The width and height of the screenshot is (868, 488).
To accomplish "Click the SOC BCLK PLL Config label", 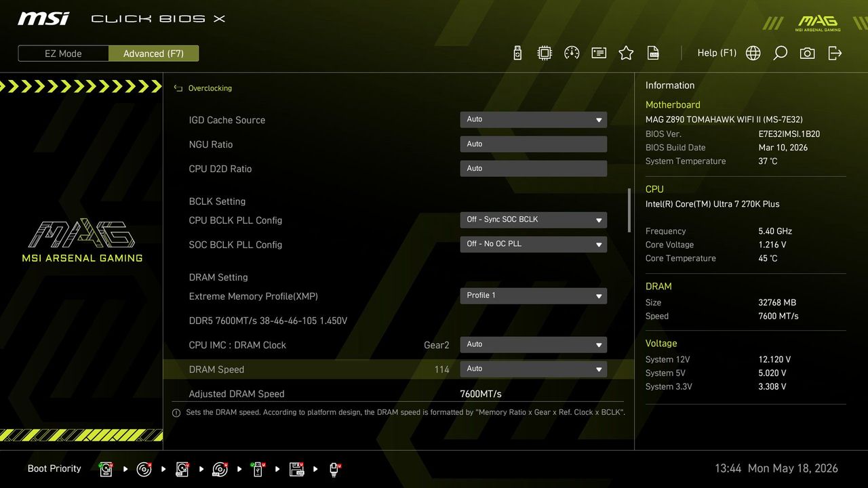I will [x=235, y=245].
